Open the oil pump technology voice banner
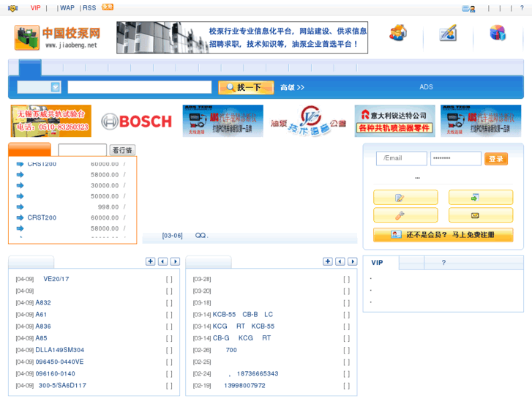532x399 pixels. [308, 121]
